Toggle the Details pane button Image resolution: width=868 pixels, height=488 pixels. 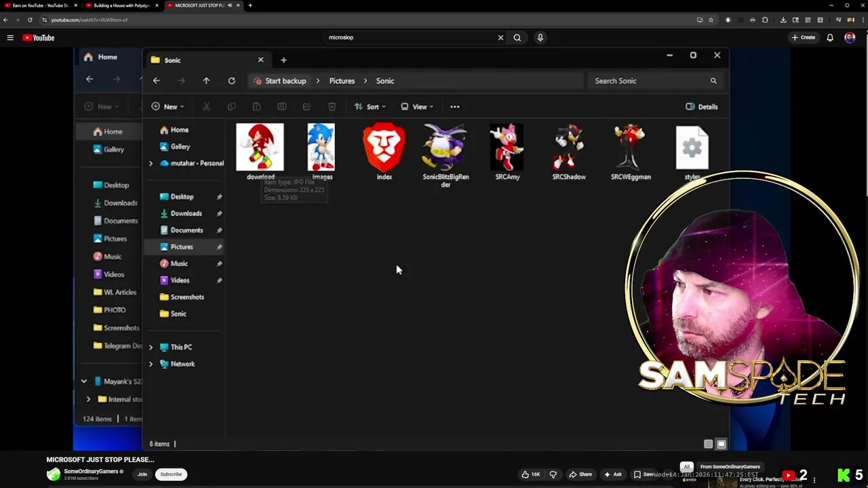click(x=702, y=106)
